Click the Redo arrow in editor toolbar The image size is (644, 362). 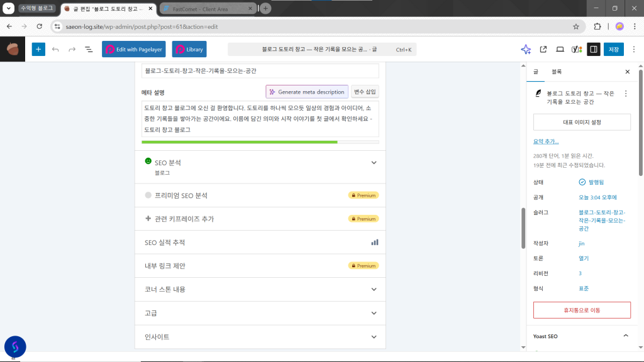tap(72, 50)
